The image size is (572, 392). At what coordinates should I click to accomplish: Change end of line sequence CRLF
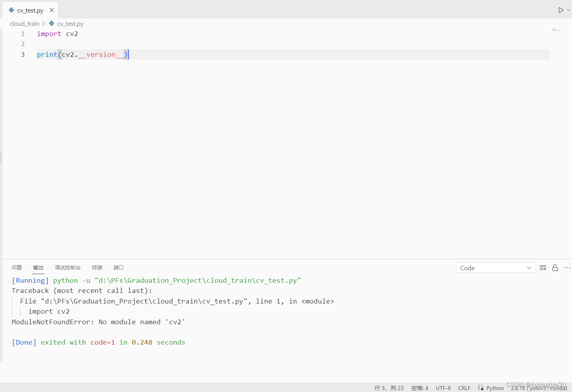[464, 388]
